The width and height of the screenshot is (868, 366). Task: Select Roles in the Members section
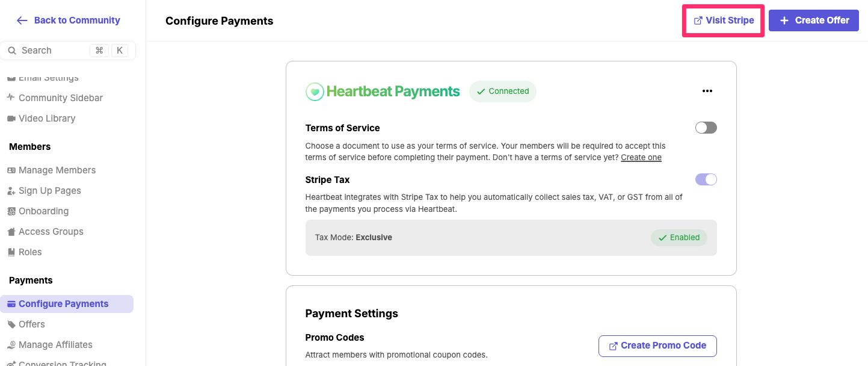pyautogui.click(x=30, y=252)
